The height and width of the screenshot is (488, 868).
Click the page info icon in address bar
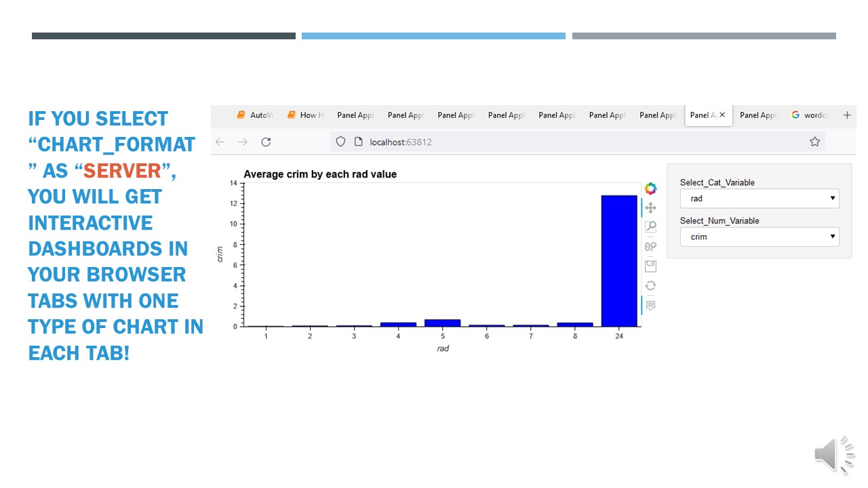358,142
